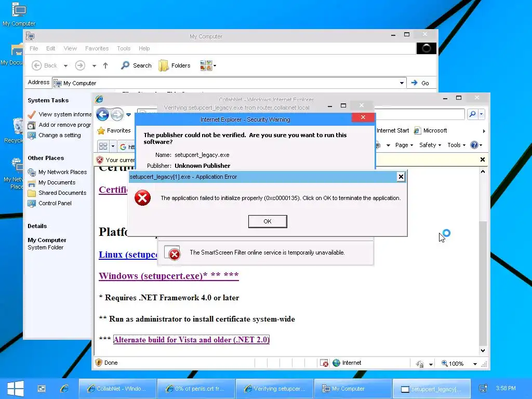Open the Help menu in My Computer
The height and width of the screenshot is (399, 532).
[144, 48]
